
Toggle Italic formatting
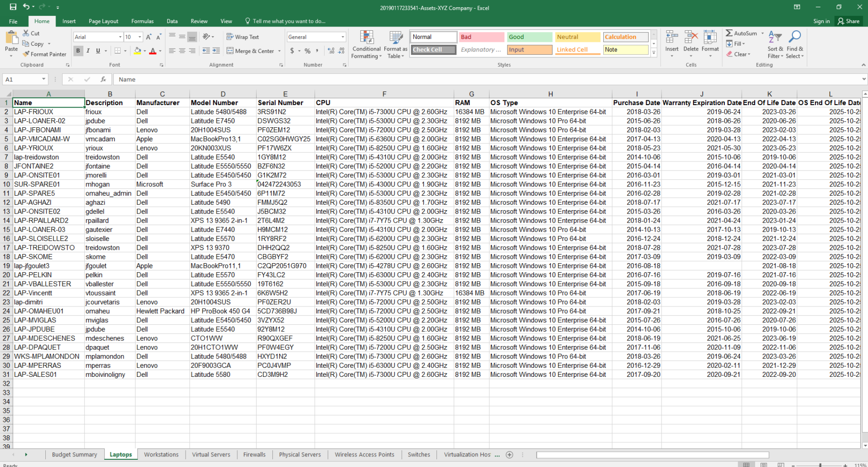[88, 51]
